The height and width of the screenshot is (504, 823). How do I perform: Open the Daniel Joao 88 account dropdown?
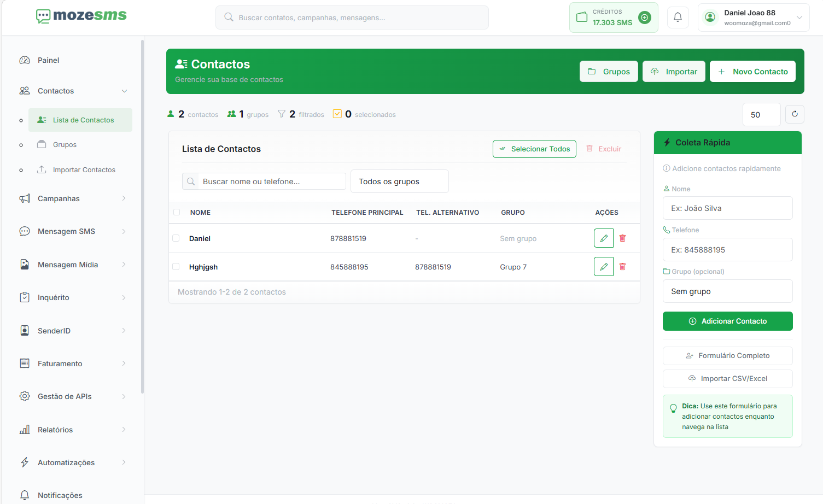pos(753,17)
